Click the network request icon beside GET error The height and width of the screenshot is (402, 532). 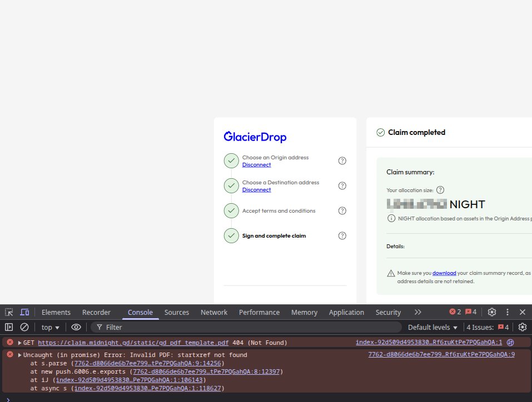click(x=510, y=343)
